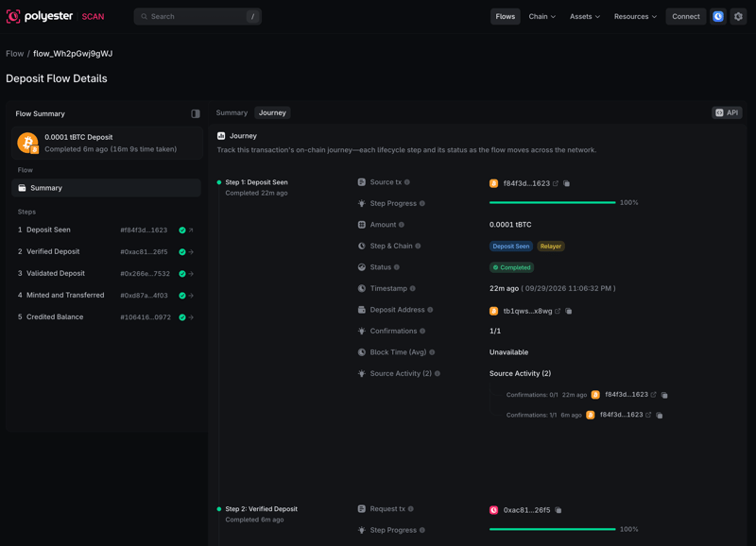
Task: Open the API button
Action: pyautogui.click(x=727, y=112)
